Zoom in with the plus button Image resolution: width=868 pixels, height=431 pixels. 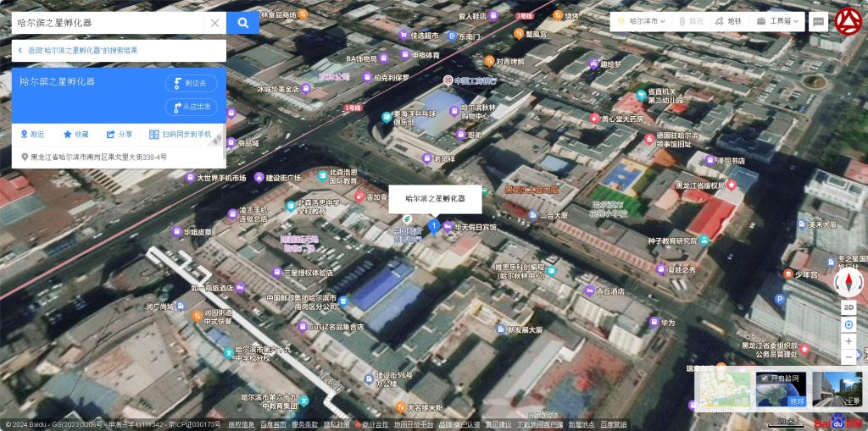click(849, 341)
